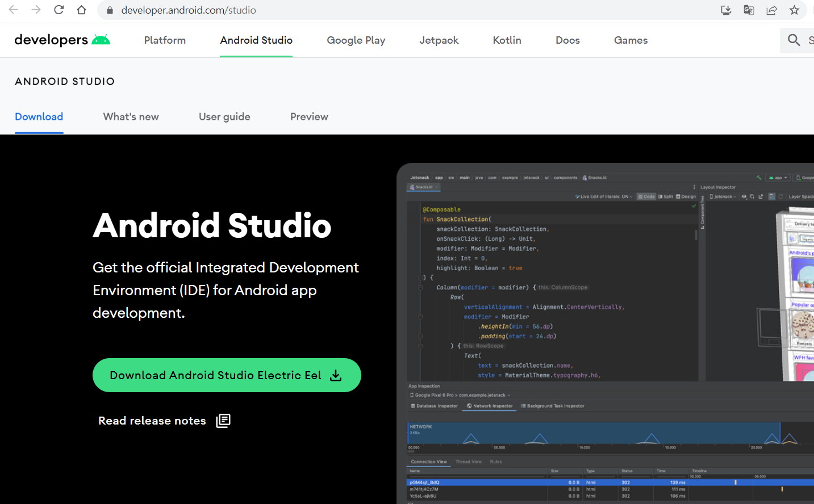Switch to the Thread View tab
814x504 pixels.
(468, 461)
